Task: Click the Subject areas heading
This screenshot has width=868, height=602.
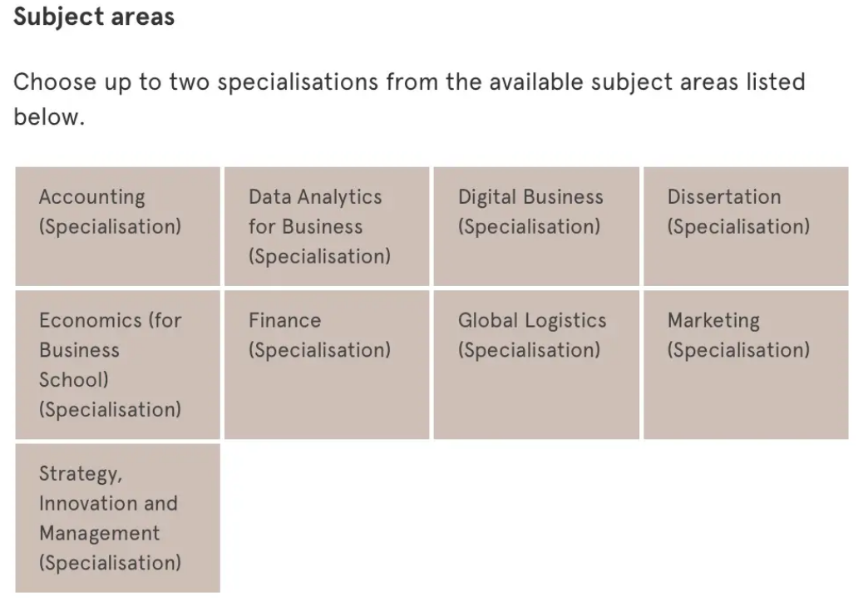Action: [94, 17]
